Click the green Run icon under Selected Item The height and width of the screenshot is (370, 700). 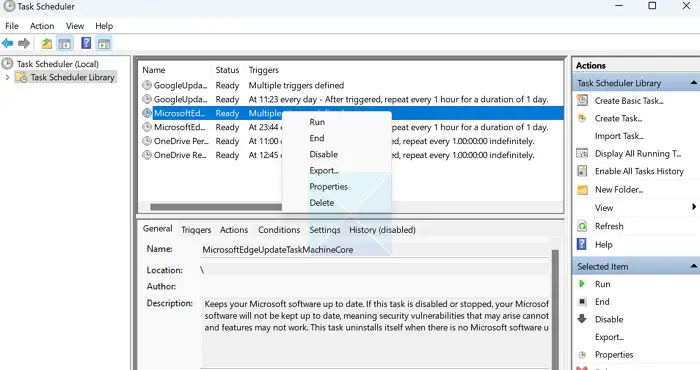pos(582,284)
